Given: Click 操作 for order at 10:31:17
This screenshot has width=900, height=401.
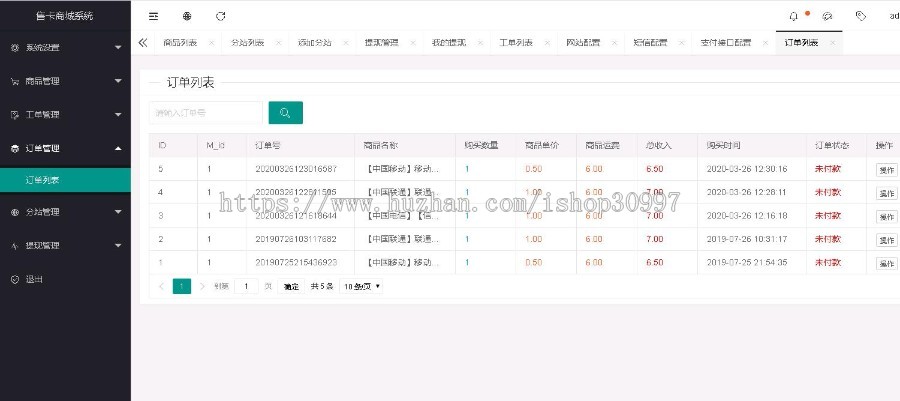Looking at the screenshot, I should tap(887, 240).
